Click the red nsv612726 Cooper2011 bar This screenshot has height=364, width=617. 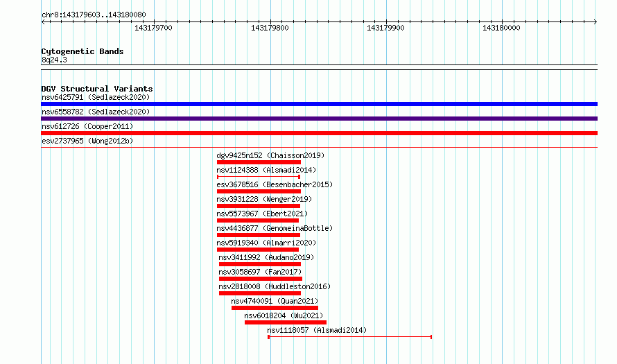[319, 133]
